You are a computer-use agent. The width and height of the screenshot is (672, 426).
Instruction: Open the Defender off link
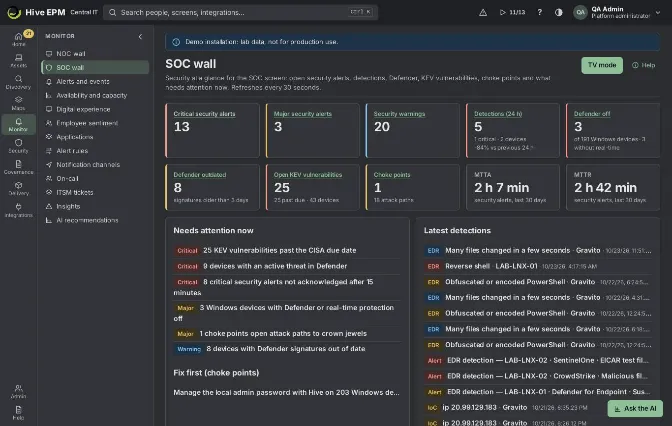(x=592, y=114)
